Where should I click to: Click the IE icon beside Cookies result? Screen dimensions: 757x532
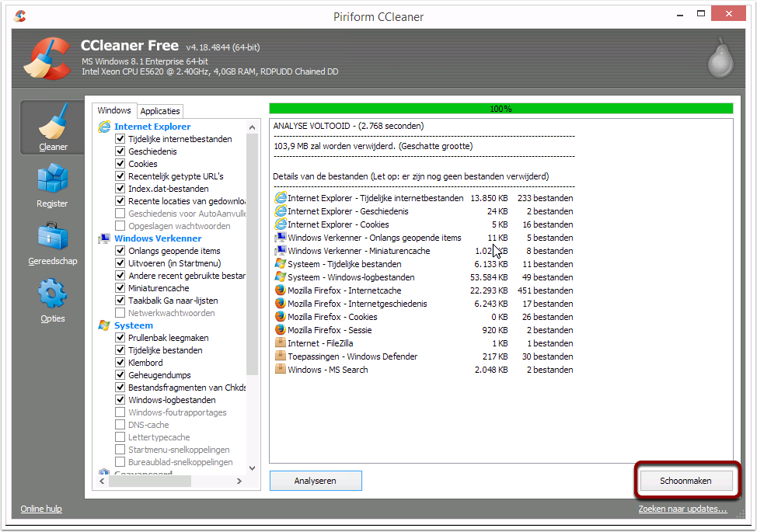pyautogui.click(x=281, y=224)
